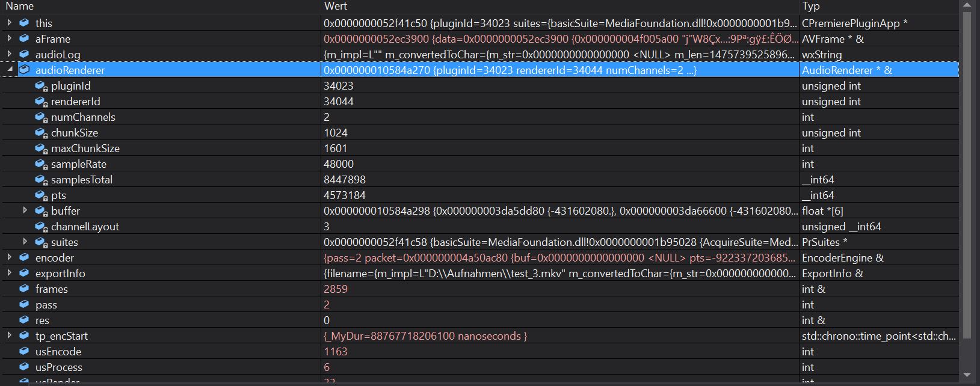Select the maxChunkSize row

[85, 149]
